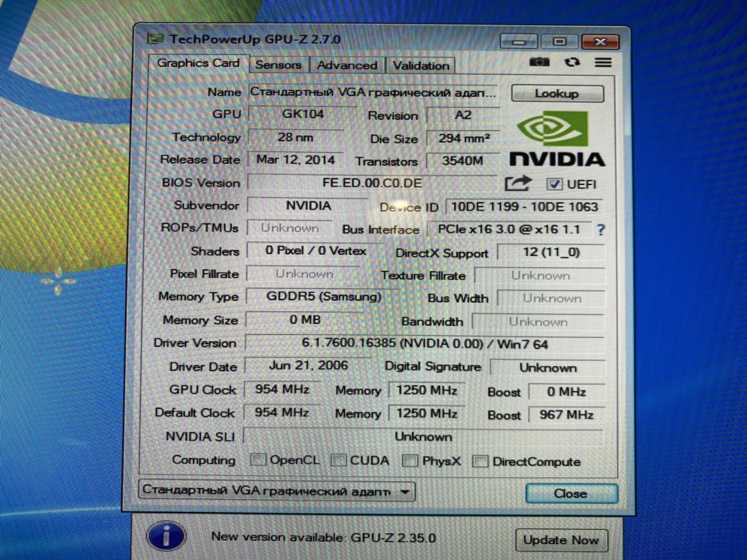747x560 pixels.
Task: Toggle the OpenCL checkbox
Action: [258, 460]
